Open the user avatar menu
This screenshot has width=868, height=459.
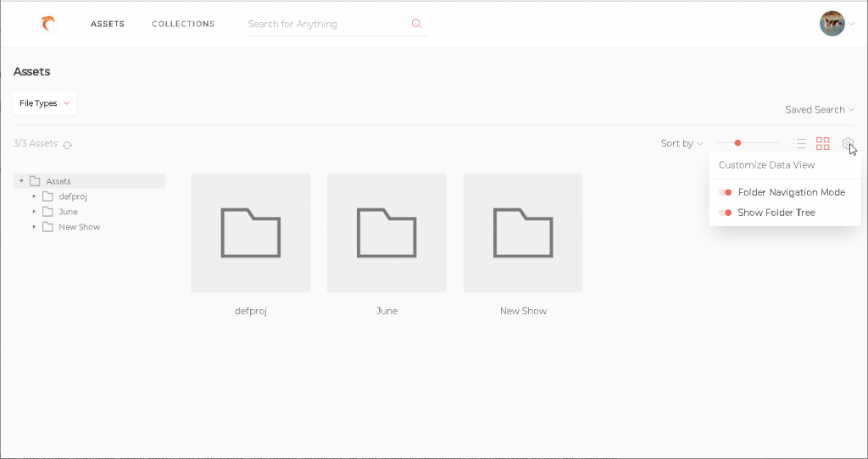coord(832,24)
